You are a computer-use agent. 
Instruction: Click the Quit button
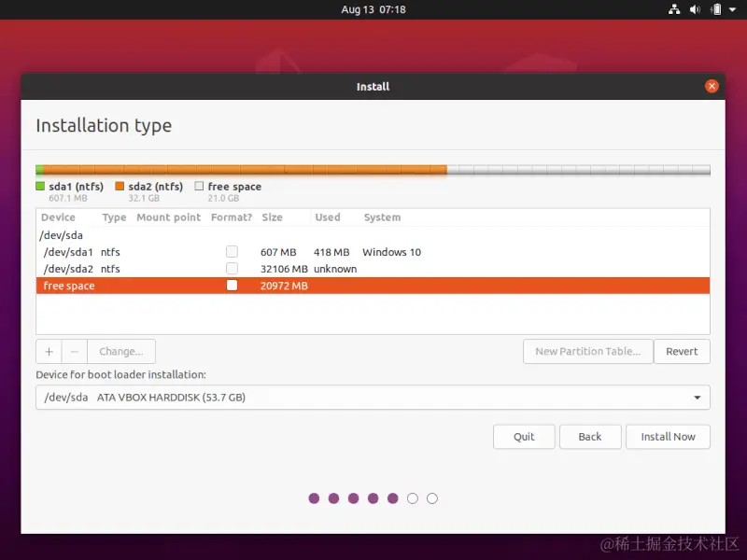(x=524, y=437)
